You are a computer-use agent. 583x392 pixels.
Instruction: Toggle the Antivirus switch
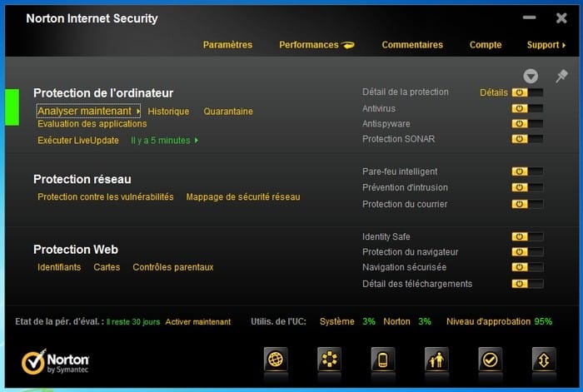[527, 108]
